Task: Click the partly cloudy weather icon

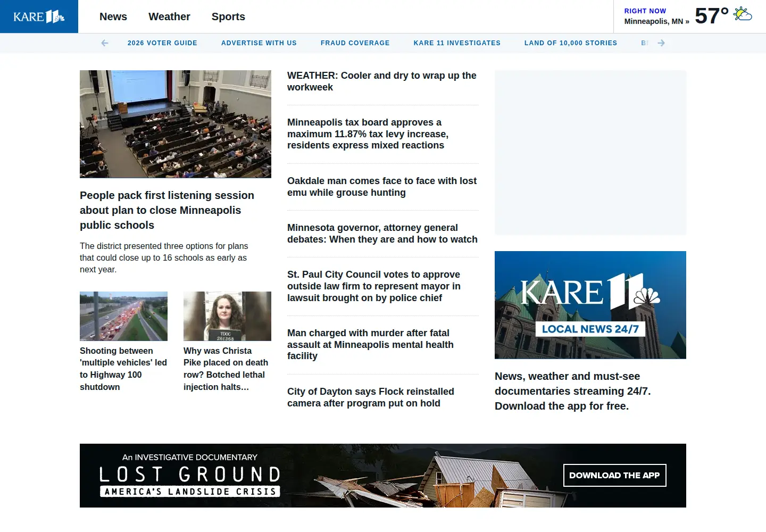Action: 743,14
